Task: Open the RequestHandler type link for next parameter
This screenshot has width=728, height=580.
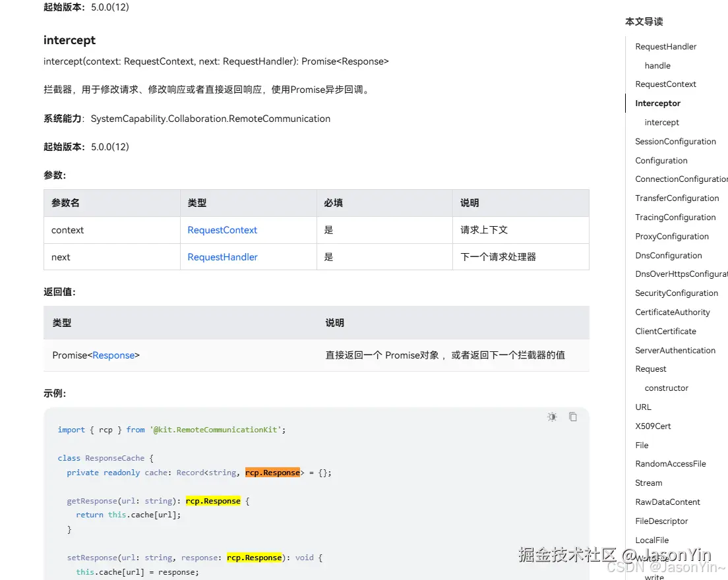Action: 222,256
